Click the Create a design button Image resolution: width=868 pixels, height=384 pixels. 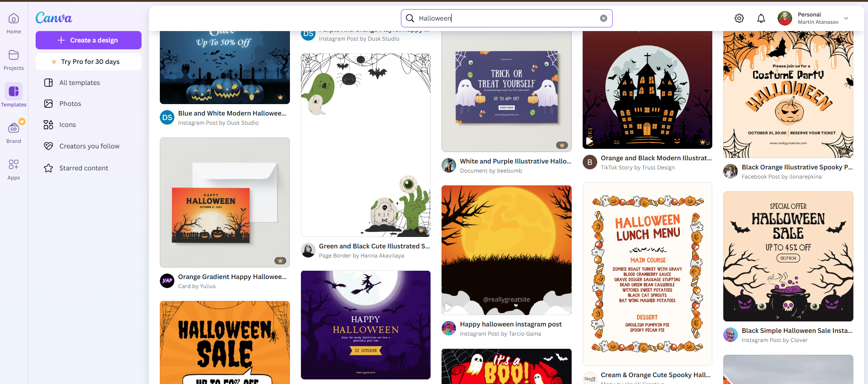pos(89,40)
